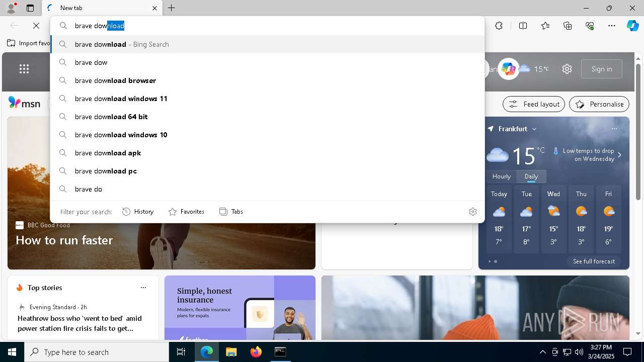Switch weather card to Daily tab
This screenshot has width=644, height=362.
(531, 176)
